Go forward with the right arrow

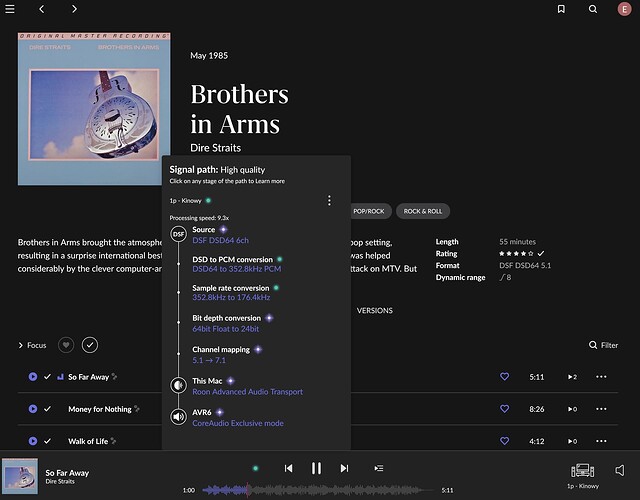[74, 9]
